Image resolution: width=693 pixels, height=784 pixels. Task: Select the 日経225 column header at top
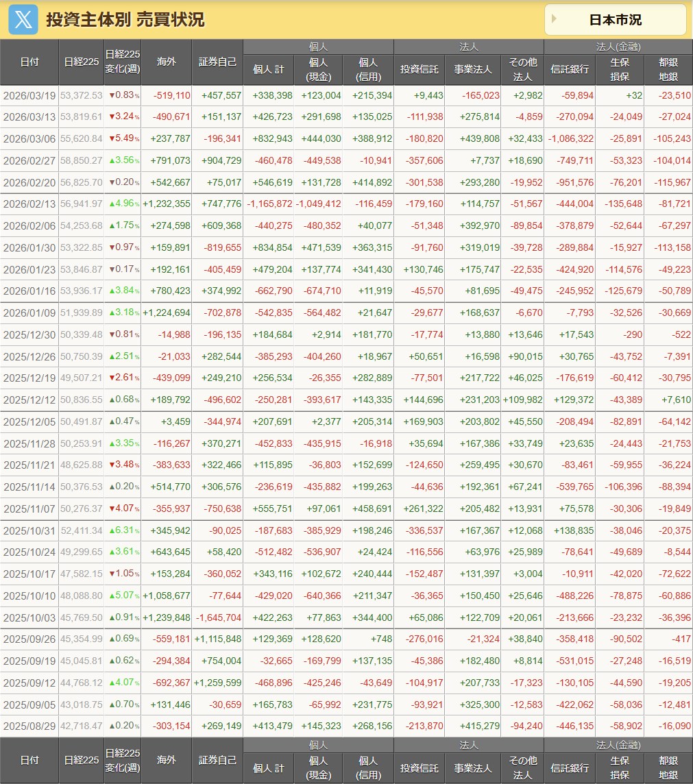81,62
